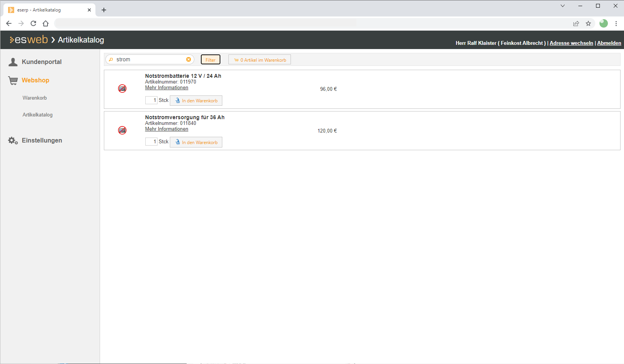The height and width of the screenshot is (364, 624).
Task: Click the Adresse wechseln link
Action: (x=571, y=43)
